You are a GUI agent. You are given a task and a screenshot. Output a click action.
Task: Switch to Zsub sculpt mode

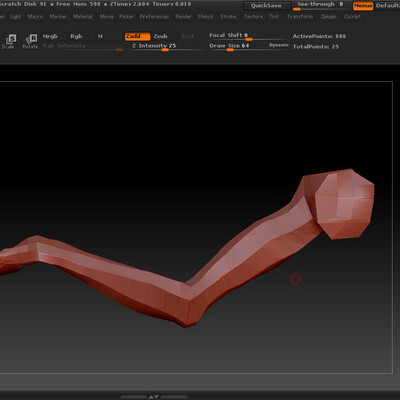(160, 36)
